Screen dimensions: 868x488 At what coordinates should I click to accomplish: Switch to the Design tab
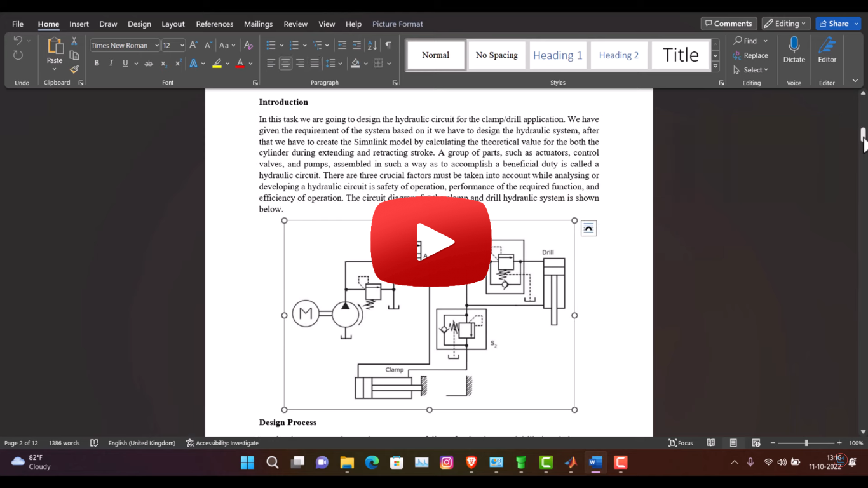click(x=139, y=24)
